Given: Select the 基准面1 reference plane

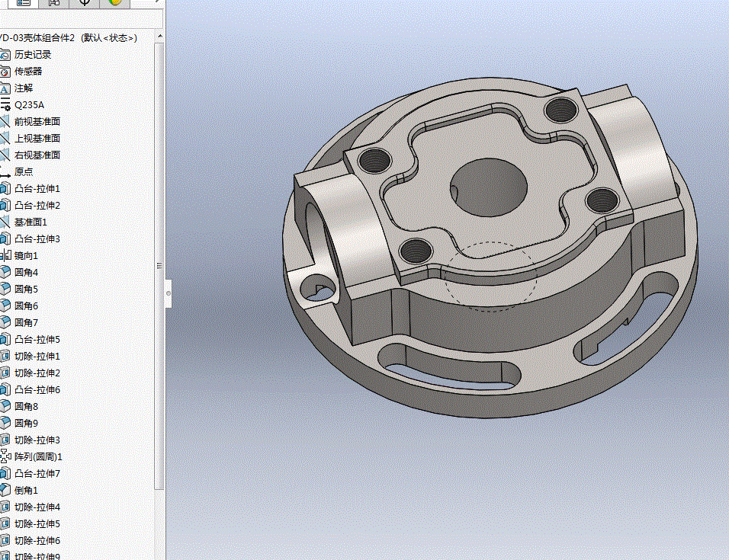Looking at the screenshot, I should (x=31, y=222).
